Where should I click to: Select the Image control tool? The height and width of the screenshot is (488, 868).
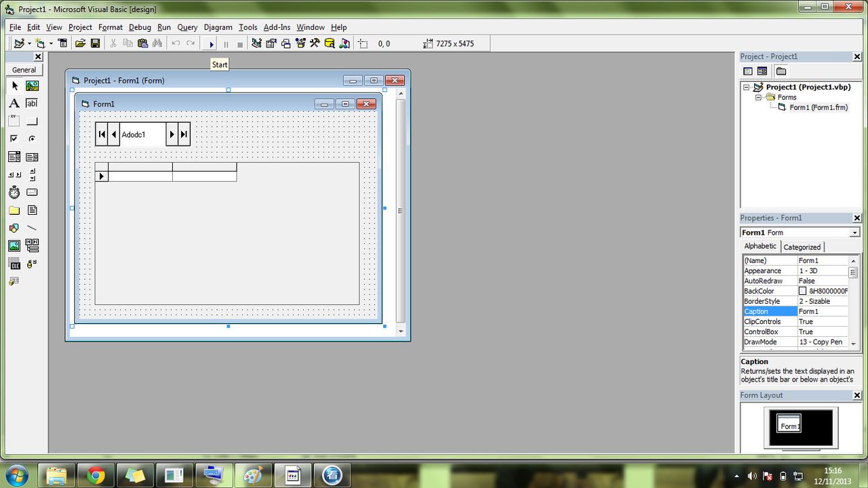point(14,245)
